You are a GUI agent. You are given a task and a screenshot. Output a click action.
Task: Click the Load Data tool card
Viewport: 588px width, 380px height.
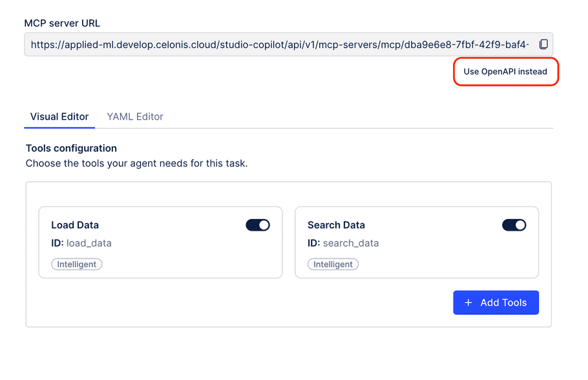coord(162,242)
